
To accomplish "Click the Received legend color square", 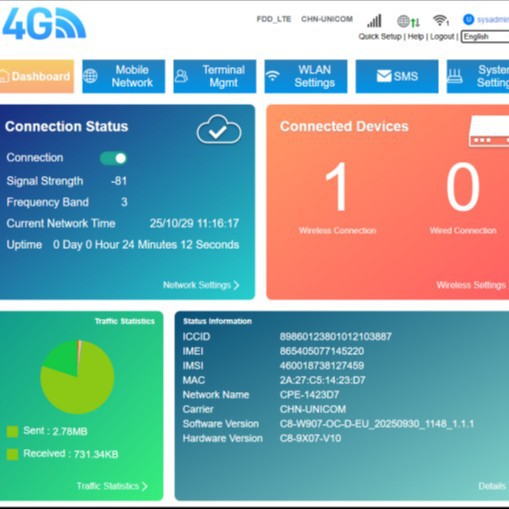I will click(12, 454).
